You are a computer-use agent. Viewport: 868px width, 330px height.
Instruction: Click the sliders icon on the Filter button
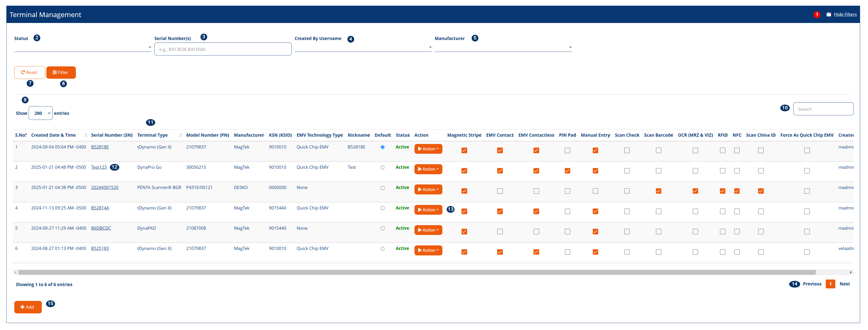[55, 72]
